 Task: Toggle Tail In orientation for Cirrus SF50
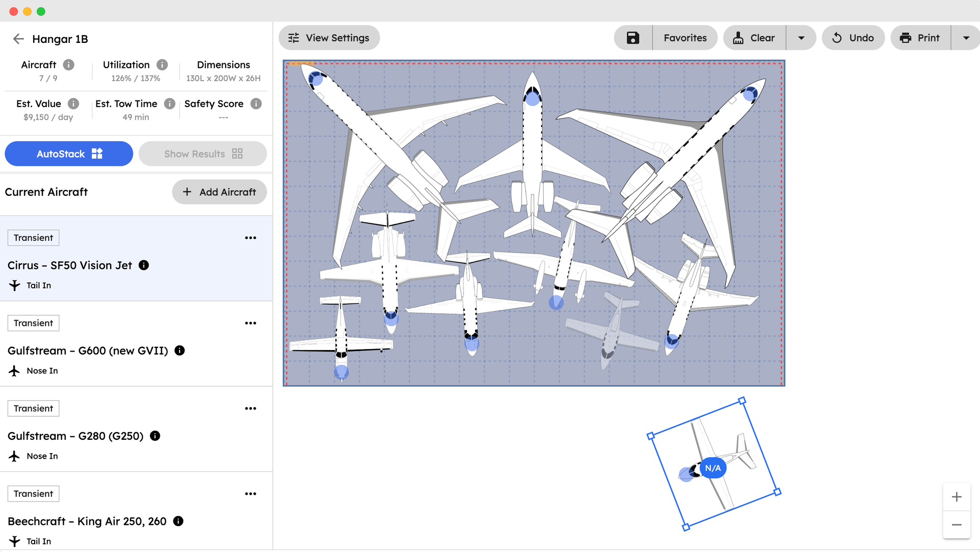click(30, 285)
